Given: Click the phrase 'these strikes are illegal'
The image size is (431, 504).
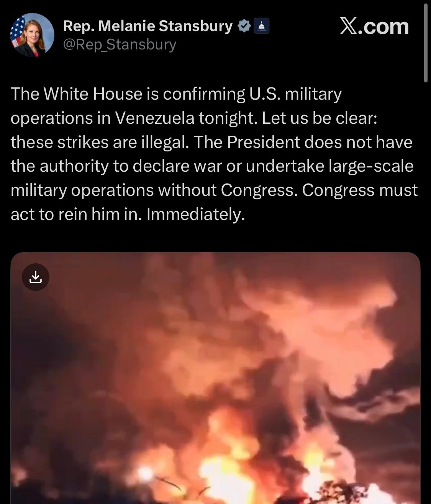Looking at the screenshot, I should pos(100,142).
